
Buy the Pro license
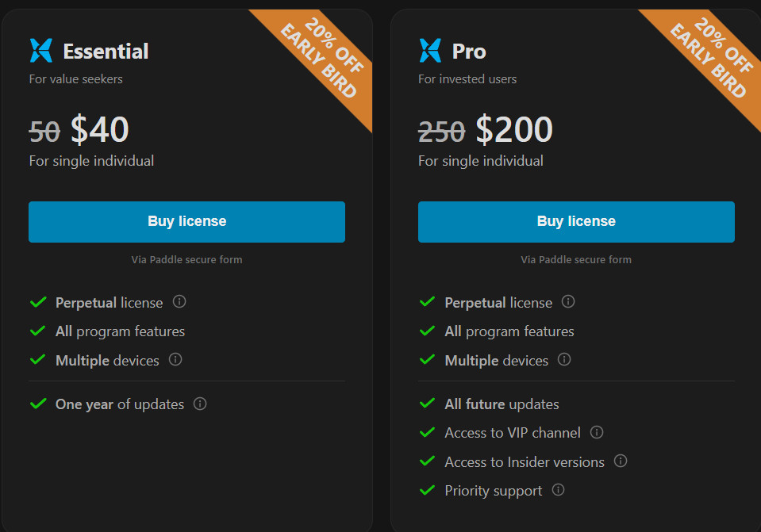576,222
